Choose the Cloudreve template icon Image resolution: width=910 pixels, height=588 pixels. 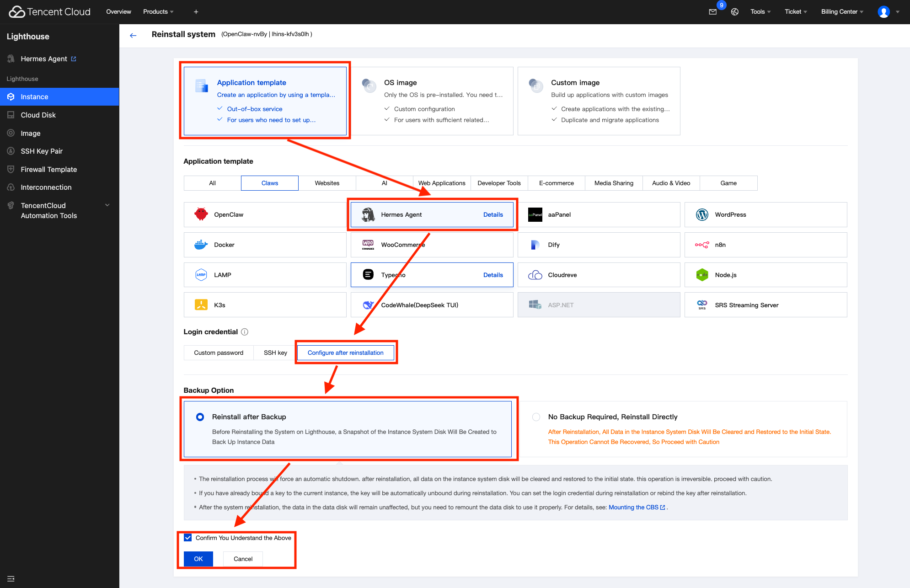535,275
